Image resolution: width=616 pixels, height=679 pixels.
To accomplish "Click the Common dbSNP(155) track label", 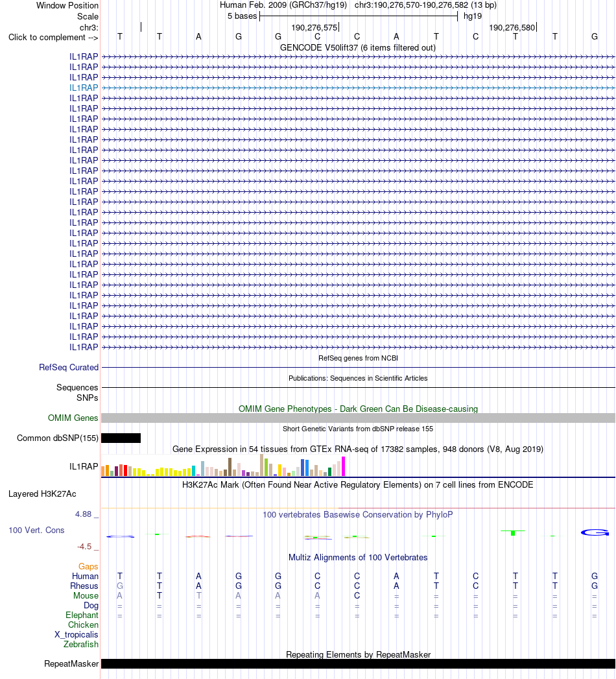I will click(x=58, y=438).
